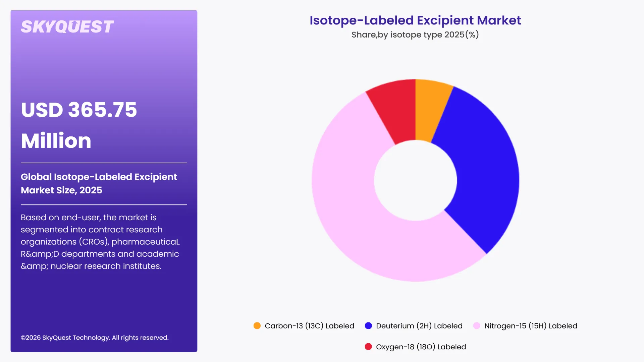
Task: Click the 'Share,by isotope type 2025(%)' subtitle
Action: (415, 35)
